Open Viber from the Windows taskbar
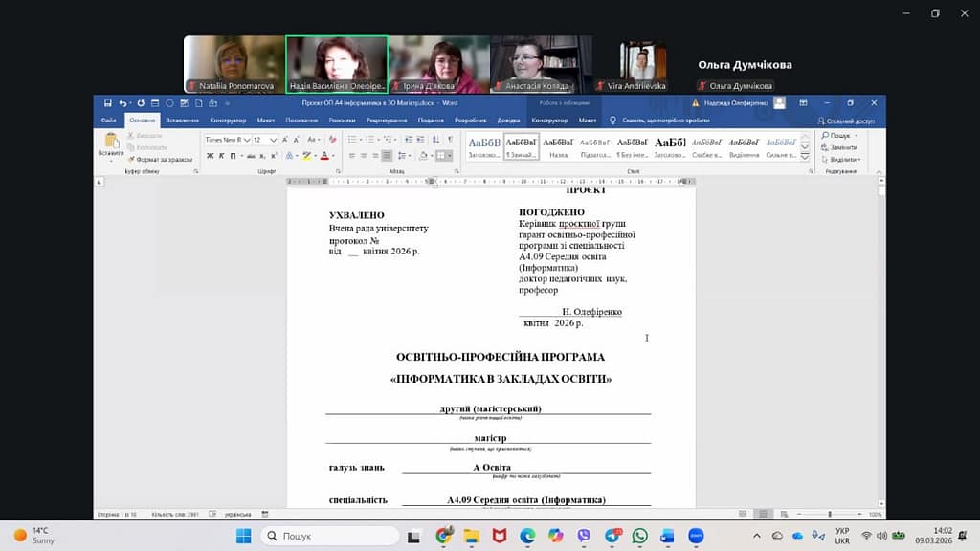 click(584, 536)
